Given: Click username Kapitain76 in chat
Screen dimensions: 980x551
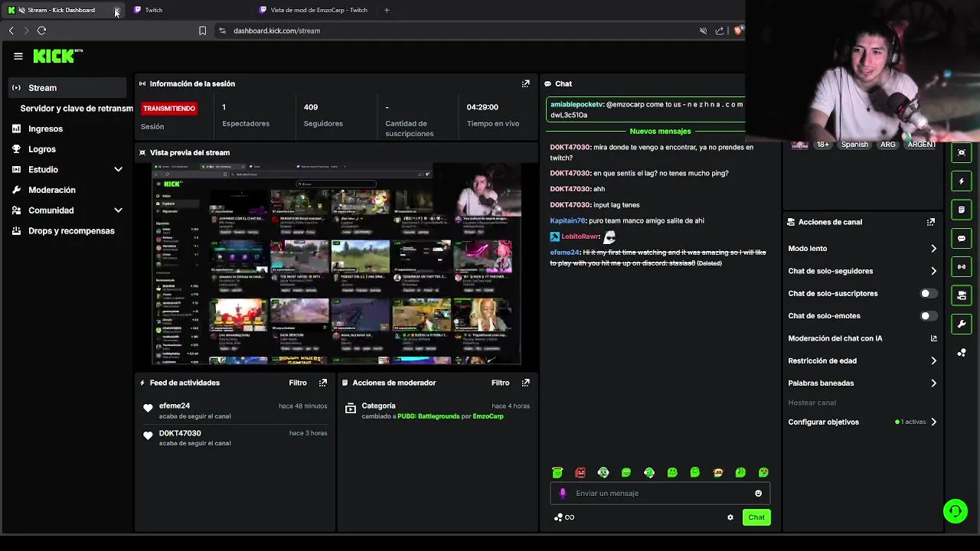Looking at the screenshot, I should [567, 220].
